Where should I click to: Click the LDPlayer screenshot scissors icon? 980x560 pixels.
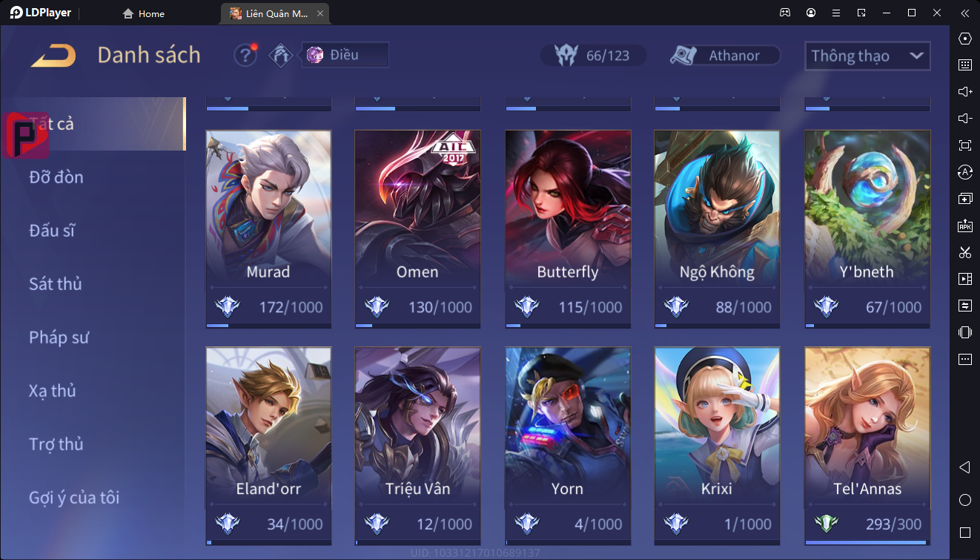(964, 252)
